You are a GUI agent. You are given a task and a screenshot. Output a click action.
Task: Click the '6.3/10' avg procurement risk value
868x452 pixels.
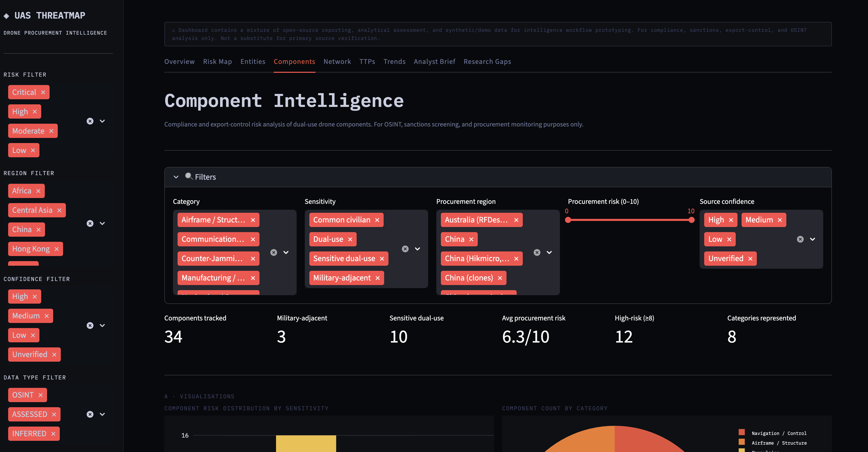coord(526,337)
